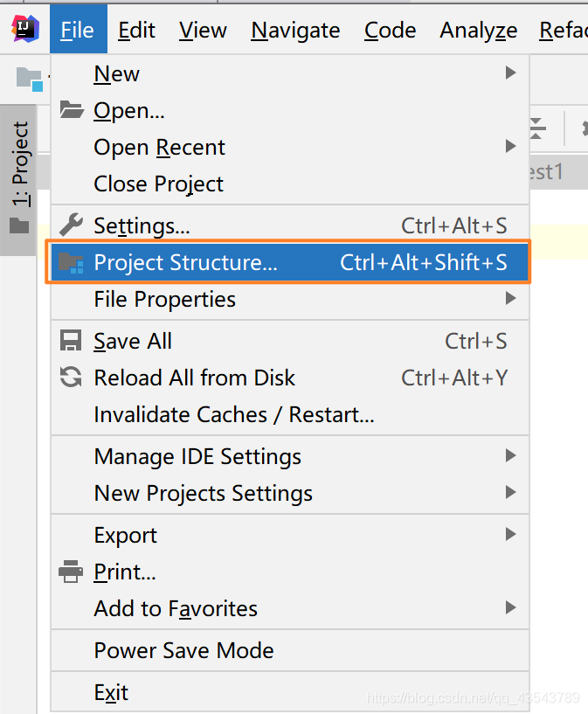Open the Edit menu
Image resolution: width=588 pixels, height=714 pixels.
(x=136, y=30)
